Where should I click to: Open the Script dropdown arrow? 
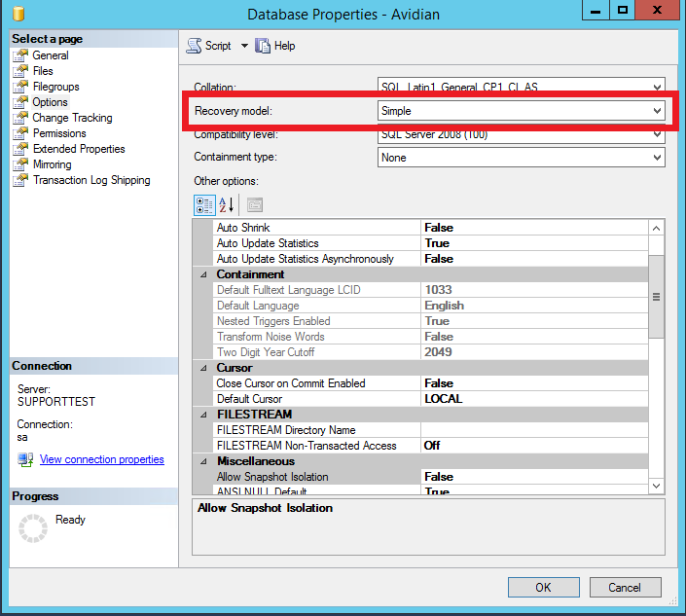[244, 46]
